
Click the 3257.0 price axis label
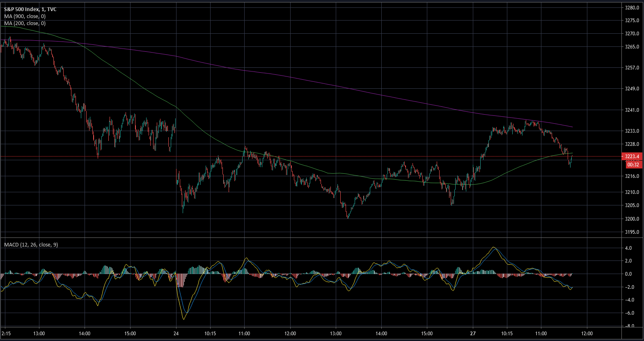tap(632, 67)
